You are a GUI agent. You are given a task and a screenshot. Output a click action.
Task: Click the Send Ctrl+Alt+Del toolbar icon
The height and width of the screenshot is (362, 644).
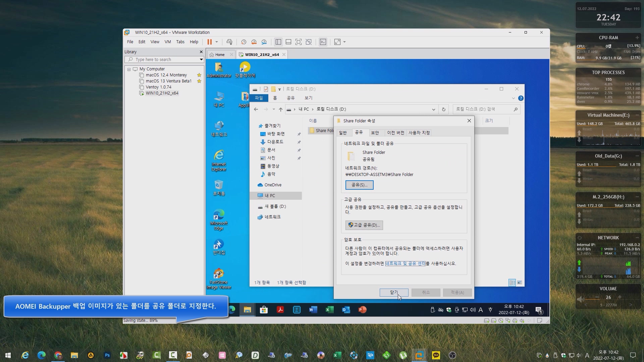pos(229,42)
